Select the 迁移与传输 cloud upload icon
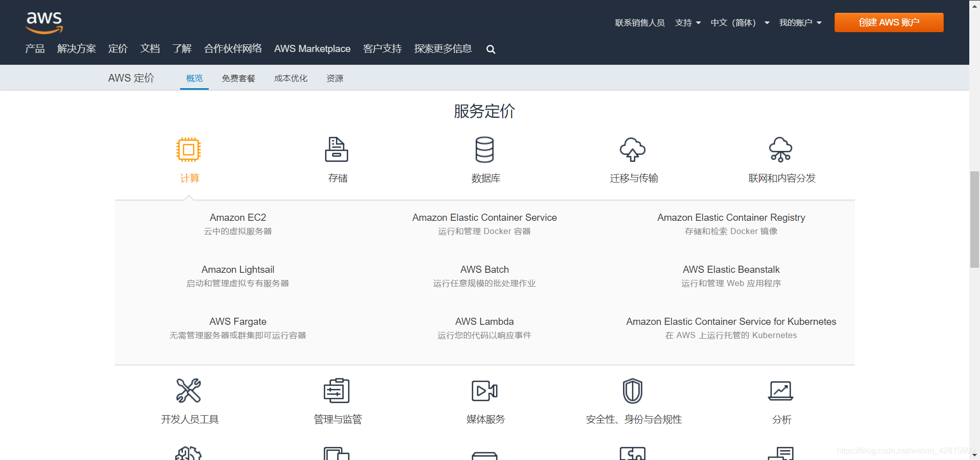The width and height of the screenshot is (980, 460). [633, 149]
